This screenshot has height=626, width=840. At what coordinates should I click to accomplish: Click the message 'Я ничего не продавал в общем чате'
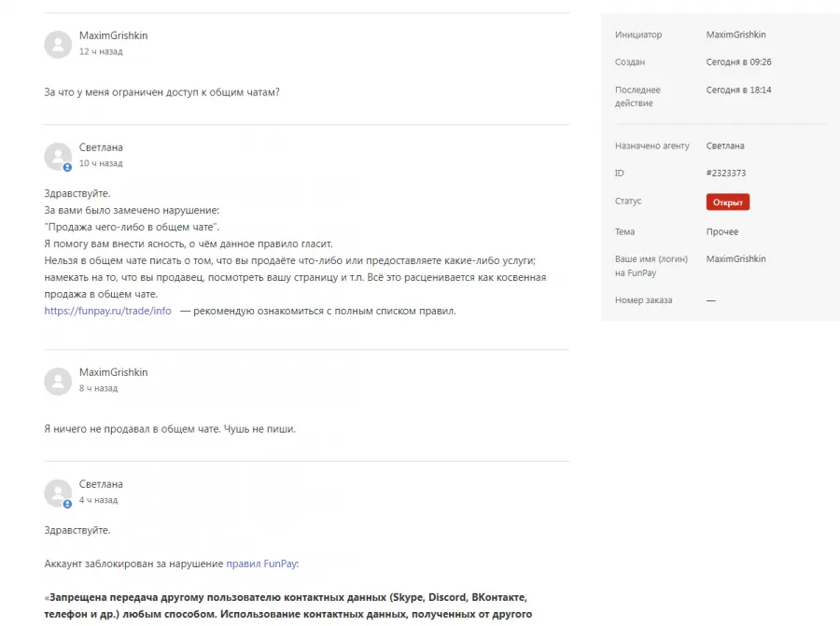pyautogui.click(x=170, y=429)
